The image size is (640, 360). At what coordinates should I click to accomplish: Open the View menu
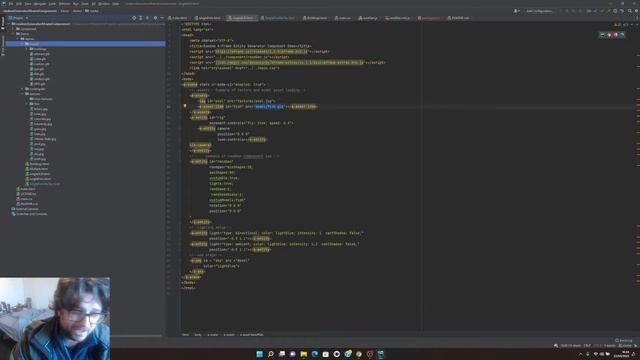(28, 4)
